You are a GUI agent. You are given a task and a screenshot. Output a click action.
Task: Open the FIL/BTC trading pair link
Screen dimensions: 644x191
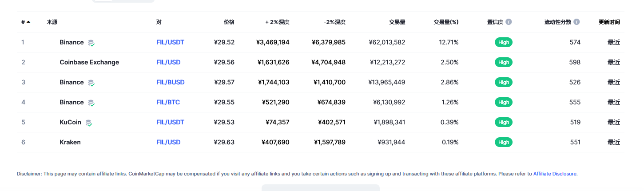168,102
